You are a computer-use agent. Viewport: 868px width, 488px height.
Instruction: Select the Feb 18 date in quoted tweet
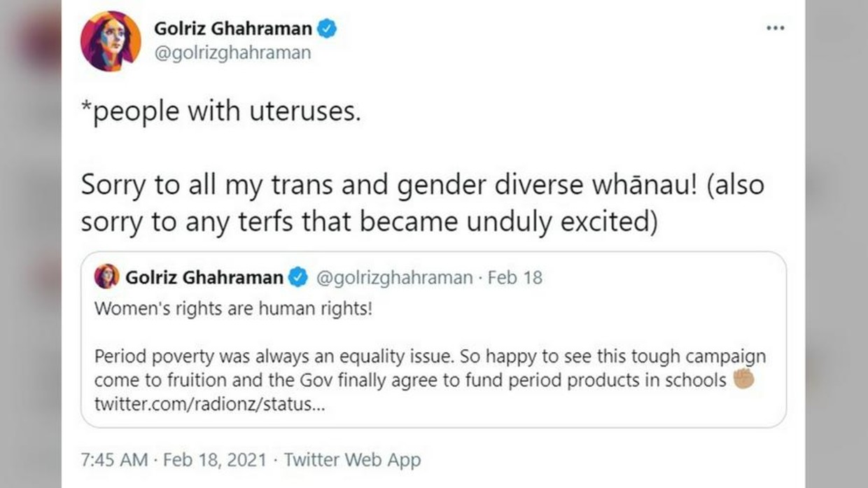coord(515,277)
